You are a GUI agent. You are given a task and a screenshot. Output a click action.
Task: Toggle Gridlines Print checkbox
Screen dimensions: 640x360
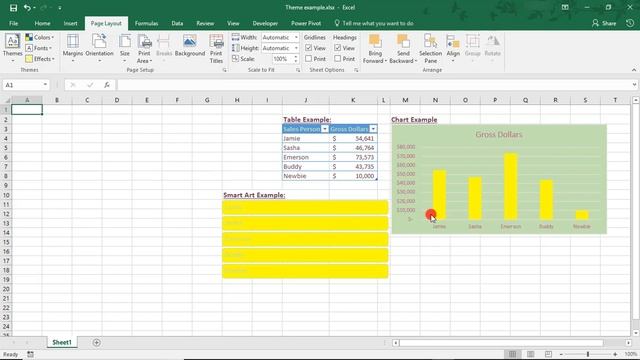click(x=309, y=59)
